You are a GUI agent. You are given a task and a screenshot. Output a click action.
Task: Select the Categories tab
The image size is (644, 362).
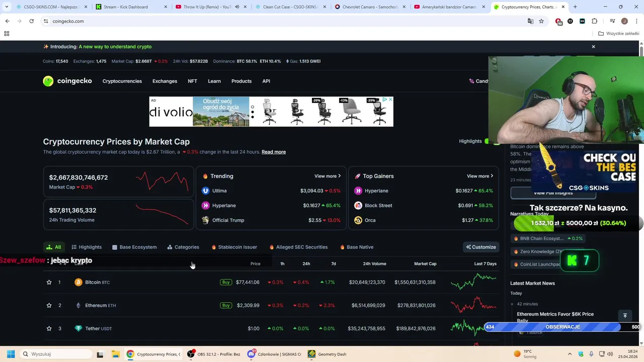183,247
